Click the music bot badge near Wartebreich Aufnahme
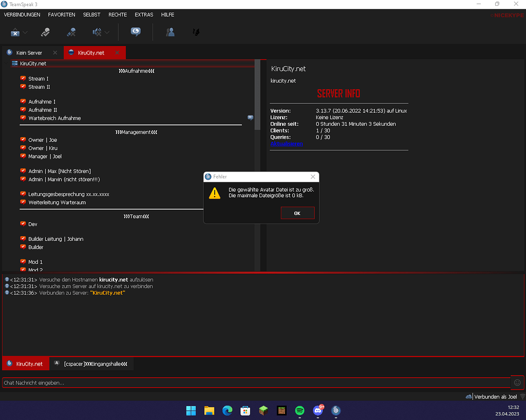The image size is (526, 420). tap(250, 118)
